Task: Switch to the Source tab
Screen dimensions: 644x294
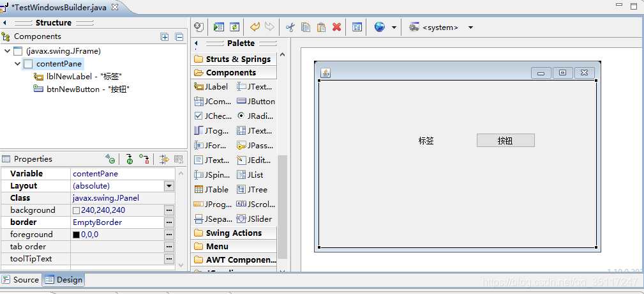Action: [x=20, y=279]
